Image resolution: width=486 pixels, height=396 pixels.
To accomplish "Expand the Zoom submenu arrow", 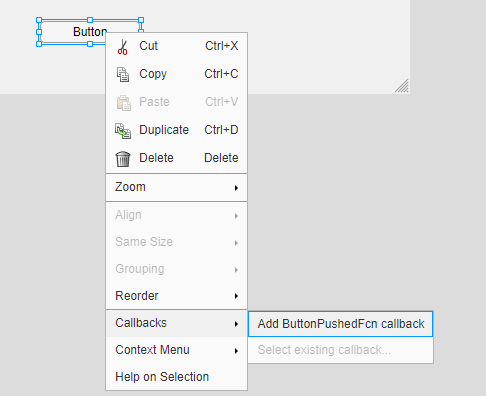I will click(236, 188).
